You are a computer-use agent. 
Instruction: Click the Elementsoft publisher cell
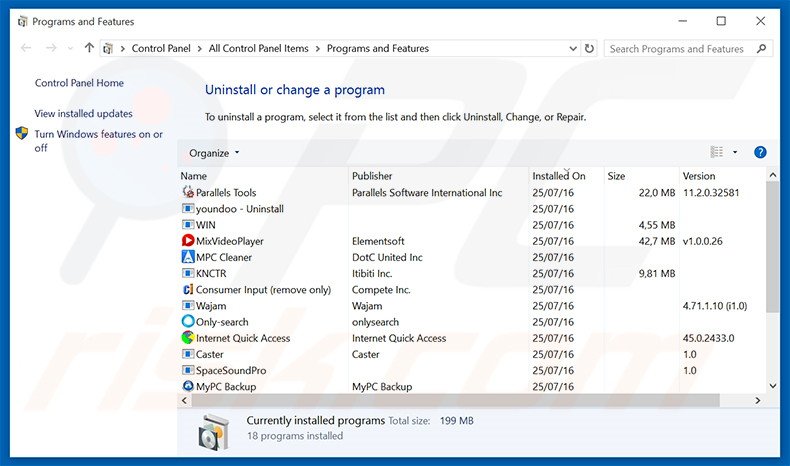pyautogui.click(x=378, y=241)
